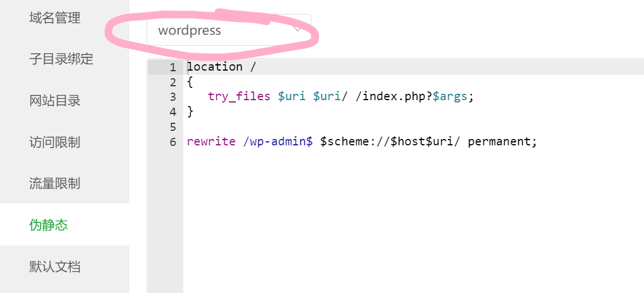Expand the wordpress rewrite template dropdown
Screen dimensions: 644x293
coord(229,30)
